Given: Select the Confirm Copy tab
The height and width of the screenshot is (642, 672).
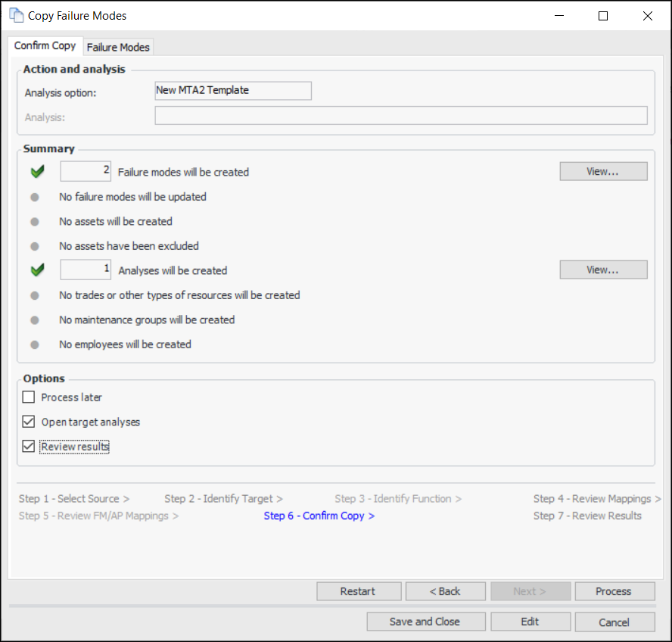Looking at the screenshot, I should (45, 45).
